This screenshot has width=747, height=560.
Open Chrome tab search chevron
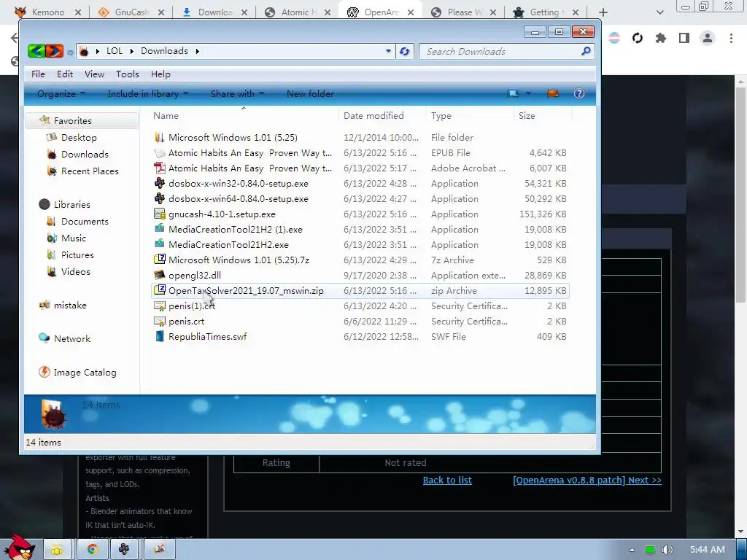coord(659,12)
